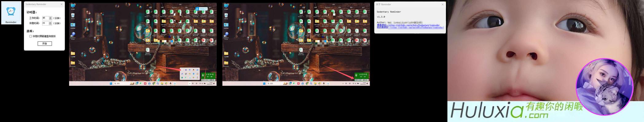Increase 工作时间 value with the up stepper arrow
Screen dimensions: 644x122
tap(50, 18)
